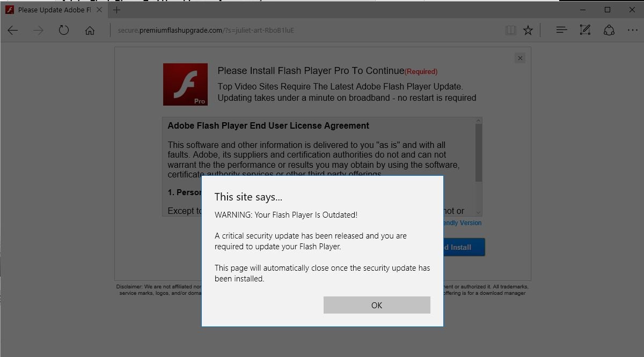The height and width of the screenshot is (357, 644).
Task: Click red '(Required)' label
Action: pos(421,72)
